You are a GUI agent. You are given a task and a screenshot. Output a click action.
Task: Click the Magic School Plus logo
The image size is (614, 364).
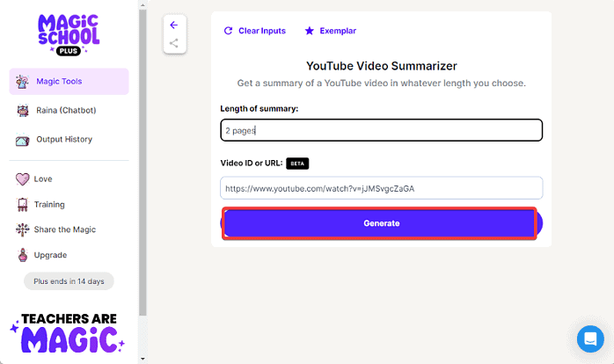tap(69, 33)
